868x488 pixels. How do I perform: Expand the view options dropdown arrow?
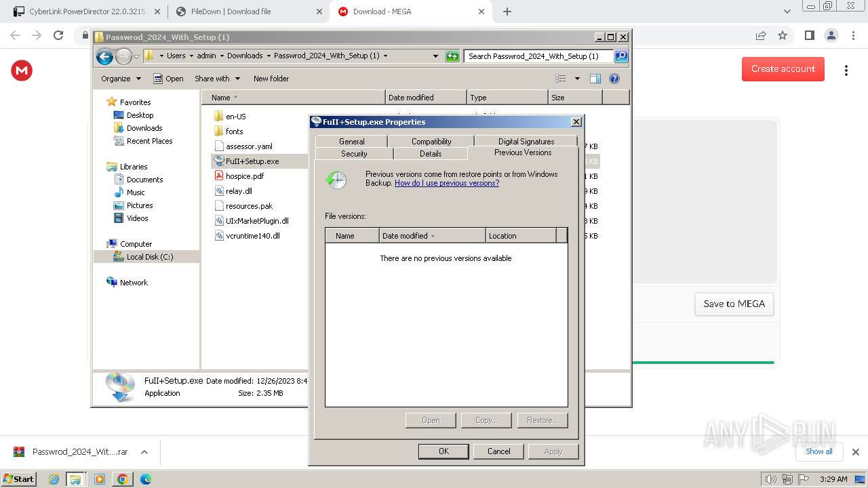577,79
